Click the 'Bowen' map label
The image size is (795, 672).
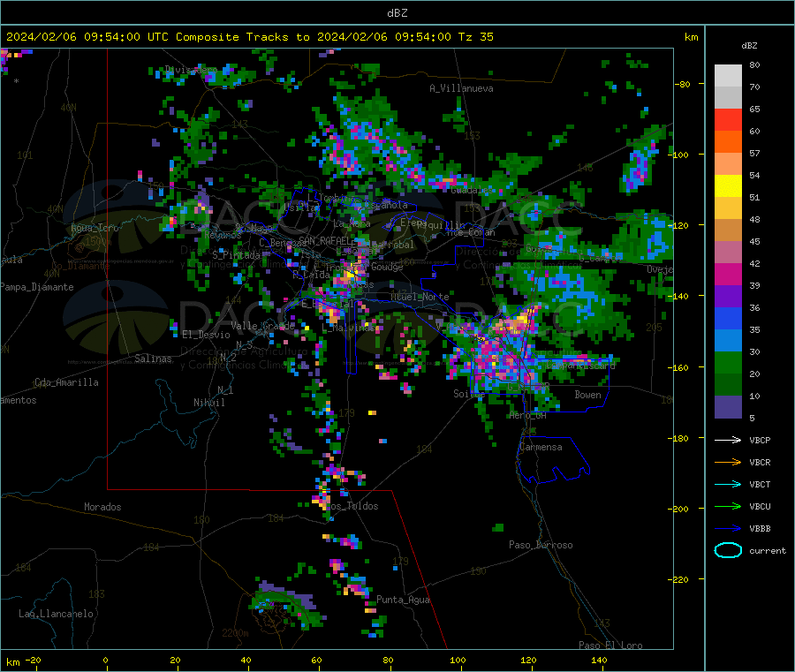click(587, 394)
